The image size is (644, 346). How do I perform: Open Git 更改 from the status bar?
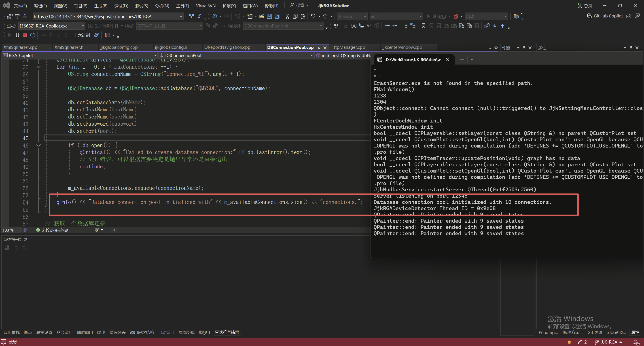tap(595, 332)
